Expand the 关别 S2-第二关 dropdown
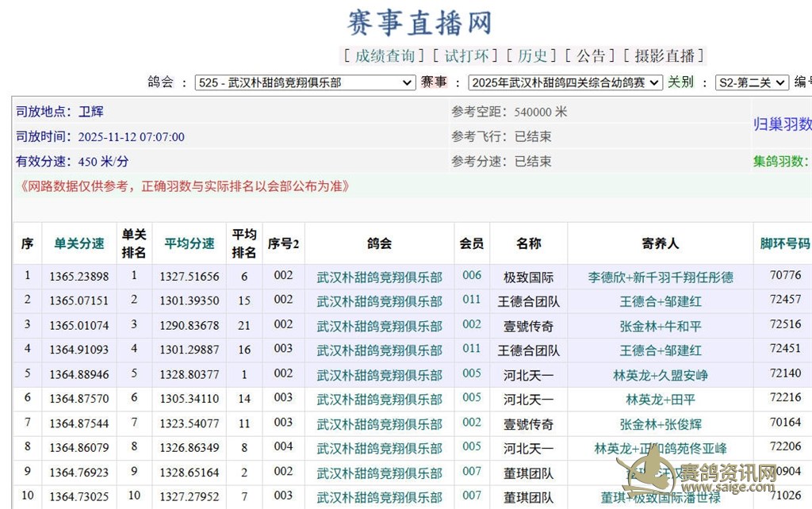The height and width of the screenshot is (509, 812). click(x=751, y=82)
